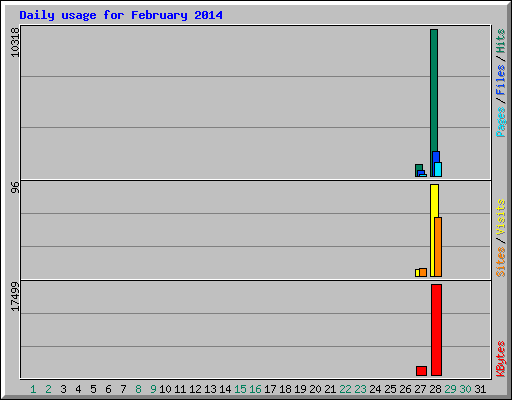Click the small red KBytes bar for day 27
This screenshot has width=512, height=400.
click(x=421, y=371)
